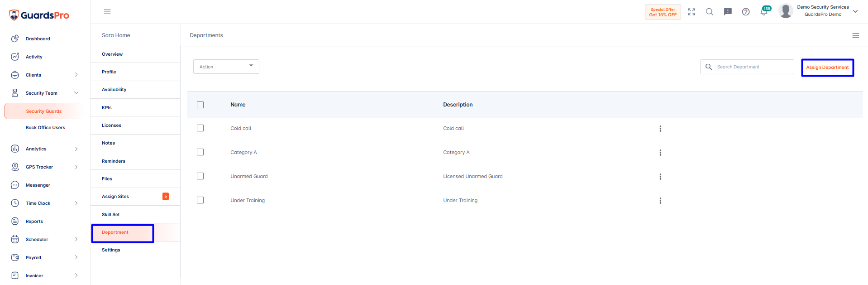Open the Action dropdown
This screenshot has height=285, width=868.
[226, 67]
